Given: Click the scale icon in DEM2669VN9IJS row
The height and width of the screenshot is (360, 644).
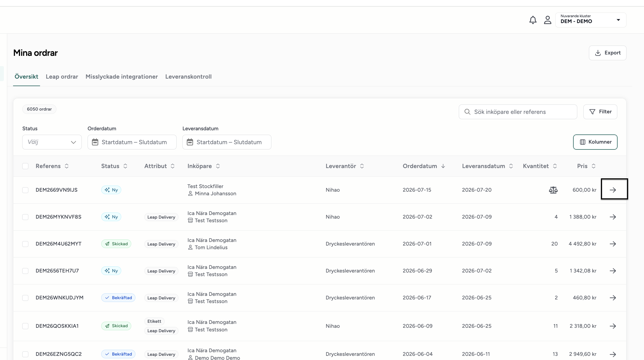Looking at the screenshot, I should pyautogui.click(x=553, y=190).
